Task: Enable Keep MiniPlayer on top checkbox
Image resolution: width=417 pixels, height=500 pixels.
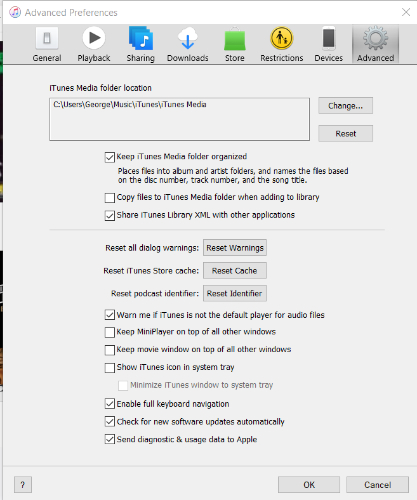Action: tap(110, 332)
